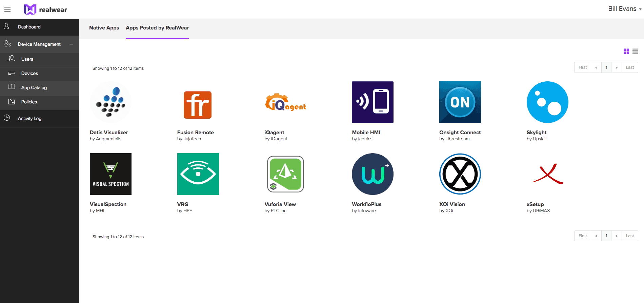Screen dimensions: 644x303
Task: Click 'by PTC Inc' text
Action: (x=276, y=211)
